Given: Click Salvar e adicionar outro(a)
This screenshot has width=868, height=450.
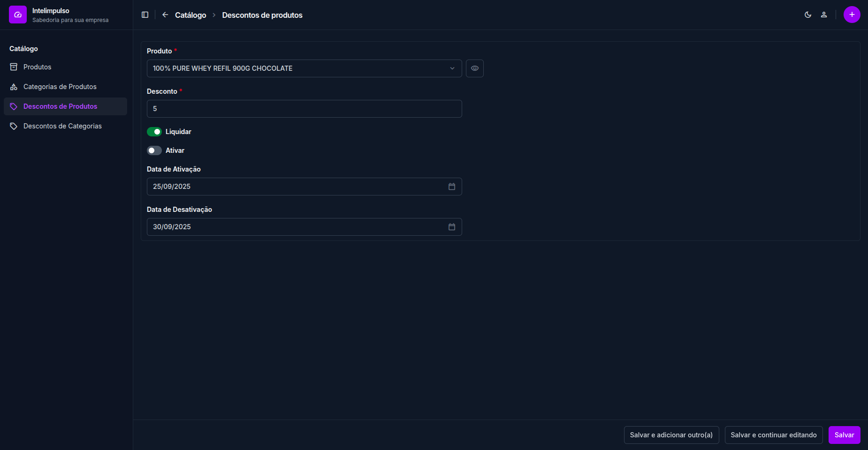Looking at the screenshot, I should [x=671, y=435].
